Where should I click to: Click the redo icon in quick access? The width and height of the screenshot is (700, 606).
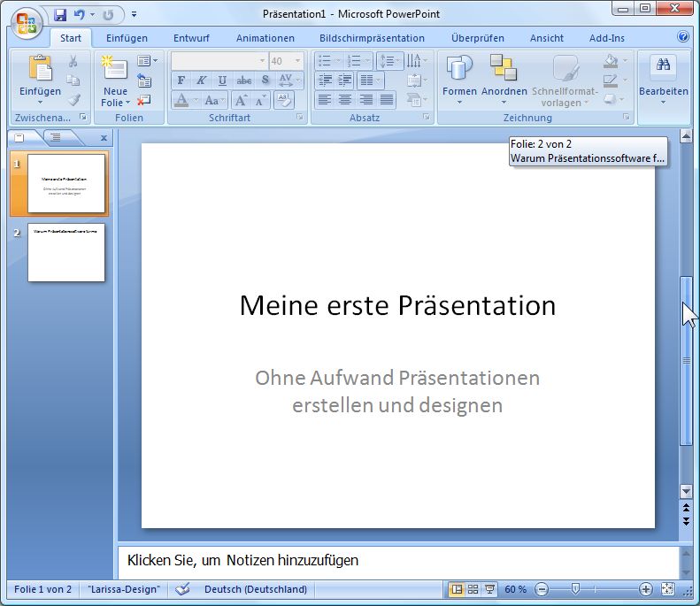click(x=108, y=15)
